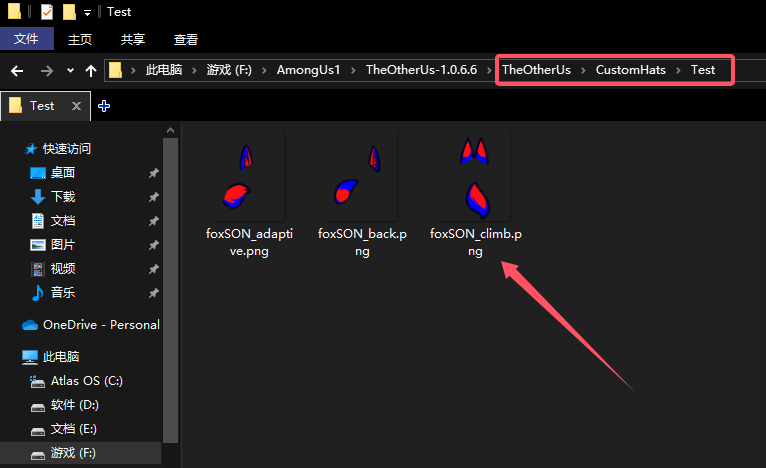Click the pin icon next to 音乐
The height and width of the screenshot is (468, 766).
point(153,293)
